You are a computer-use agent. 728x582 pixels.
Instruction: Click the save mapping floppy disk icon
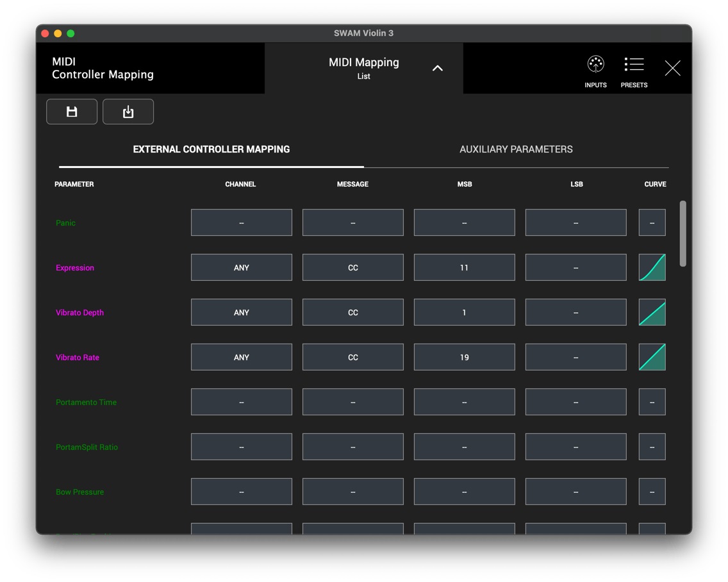point(72,112)
